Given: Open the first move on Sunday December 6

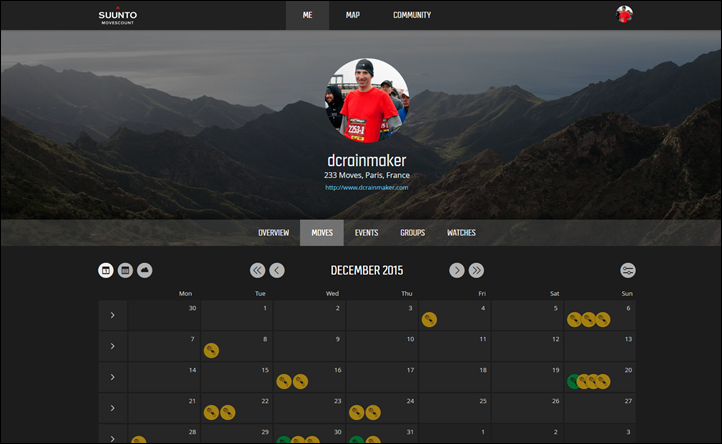Looking at the screenshot, I should coord(574,320).
